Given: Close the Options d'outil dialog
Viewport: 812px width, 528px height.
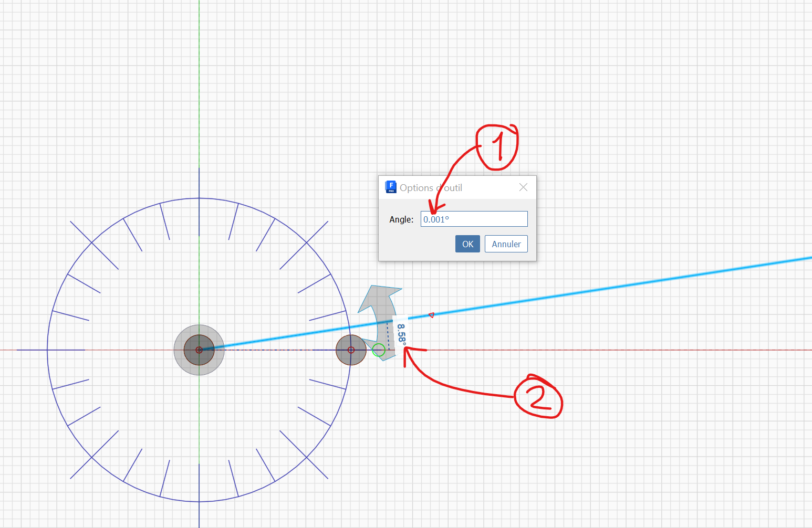Looking at the screenshot, I should [x=523, y=187].
